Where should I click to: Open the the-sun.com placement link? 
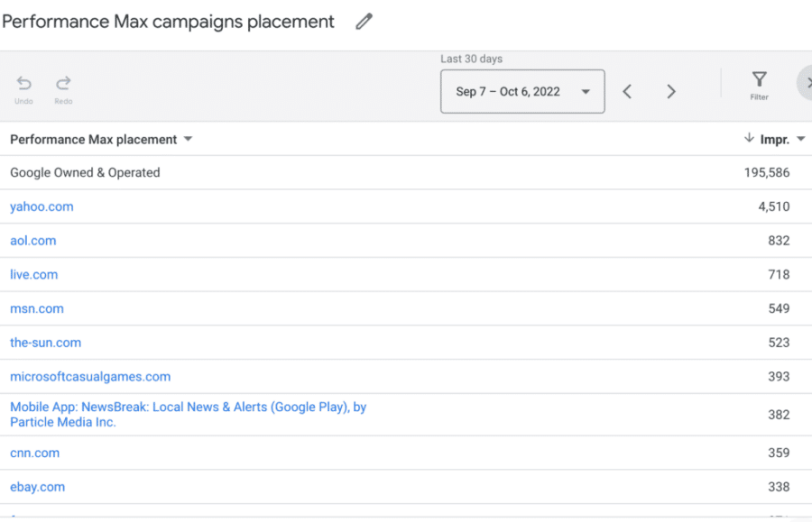(x=45, y=343)
